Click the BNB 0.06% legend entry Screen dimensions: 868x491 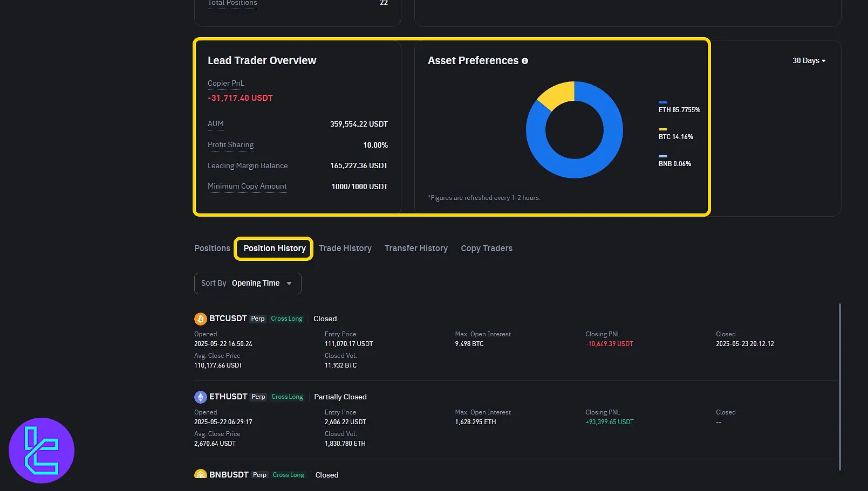point(674,162)
